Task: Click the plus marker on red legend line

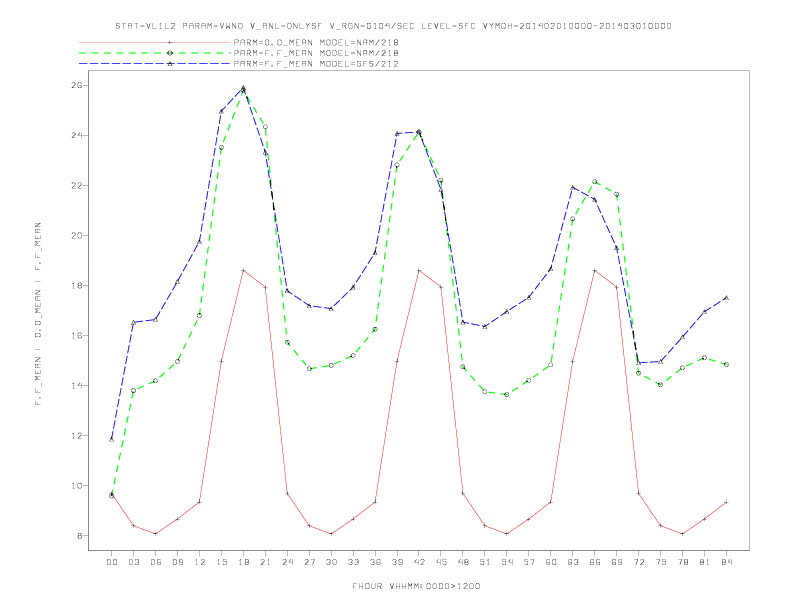Action: tap(170, 42)
